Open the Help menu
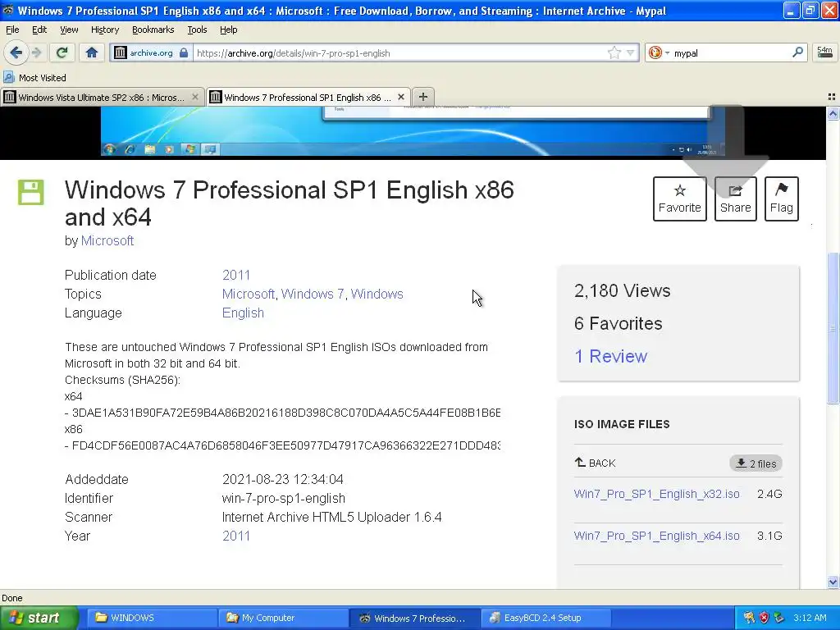Image resolution: width=840 pixels, height=630 pixels. point(228,30)
